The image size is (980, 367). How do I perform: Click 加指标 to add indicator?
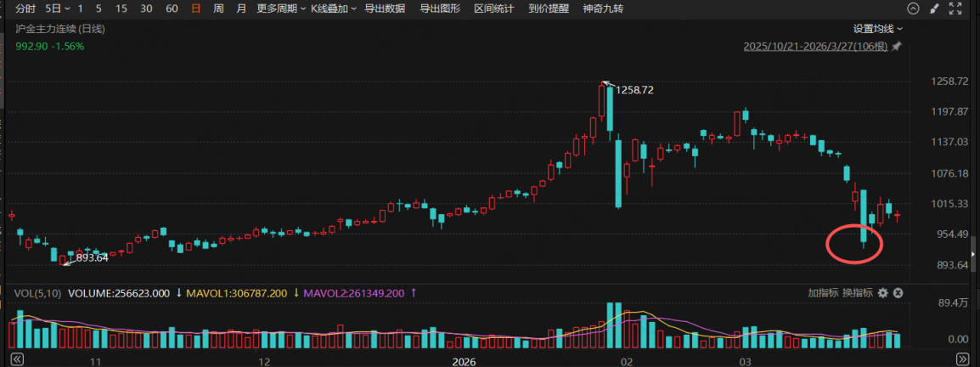(x=823, y=292)
